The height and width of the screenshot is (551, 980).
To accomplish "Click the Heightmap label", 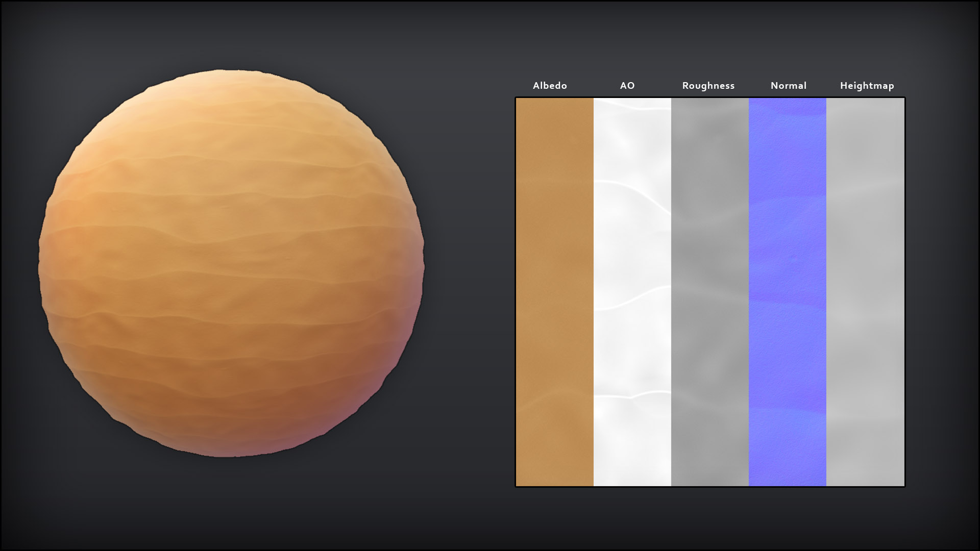I will coord(867,86).
